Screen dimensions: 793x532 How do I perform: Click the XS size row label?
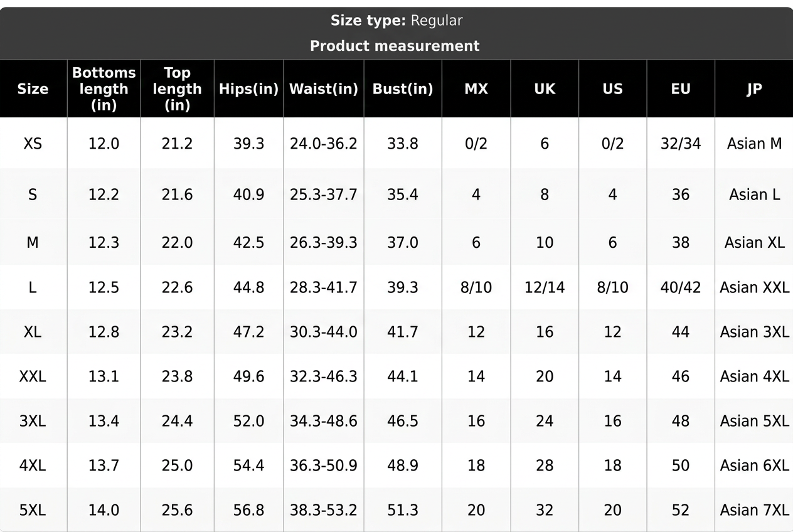click(x=33, y=144)
